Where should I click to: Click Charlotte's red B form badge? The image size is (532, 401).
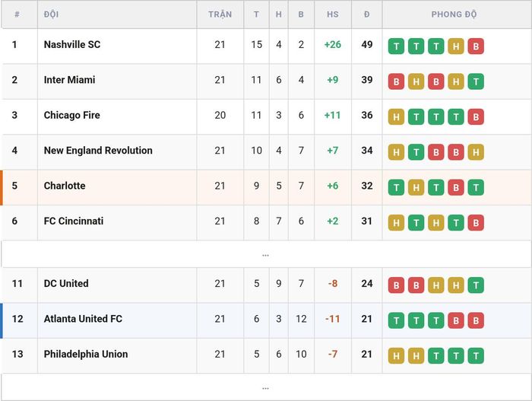pos(456,188)
